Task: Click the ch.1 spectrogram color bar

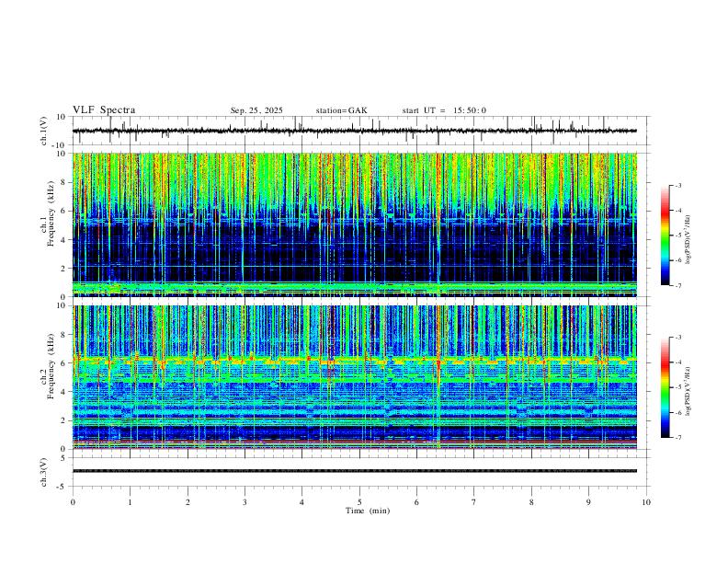Action: [665, 236]
